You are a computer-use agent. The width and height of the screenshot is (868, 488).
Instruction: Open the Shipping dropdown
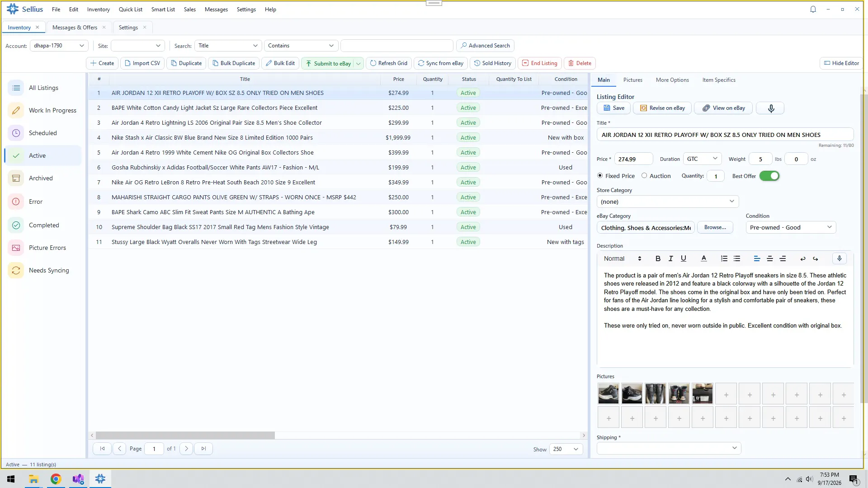669,448
